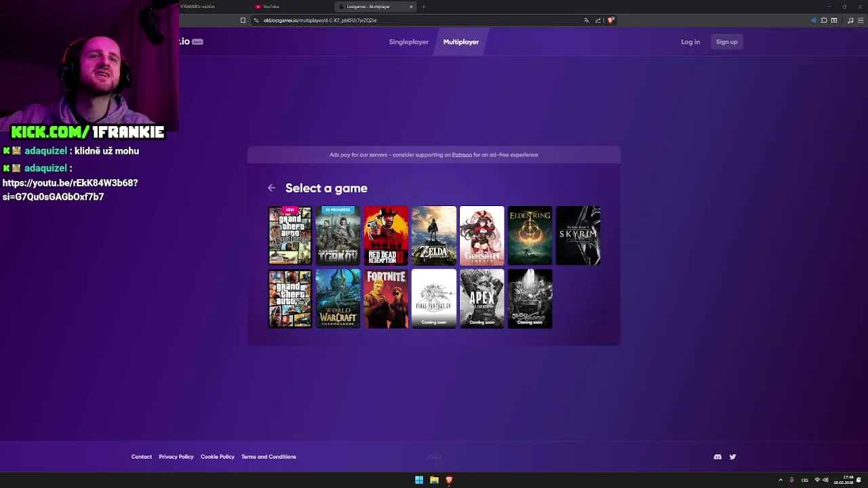Click the share icon in the address bar
The image size is (868, 488).
coord(598,20)
